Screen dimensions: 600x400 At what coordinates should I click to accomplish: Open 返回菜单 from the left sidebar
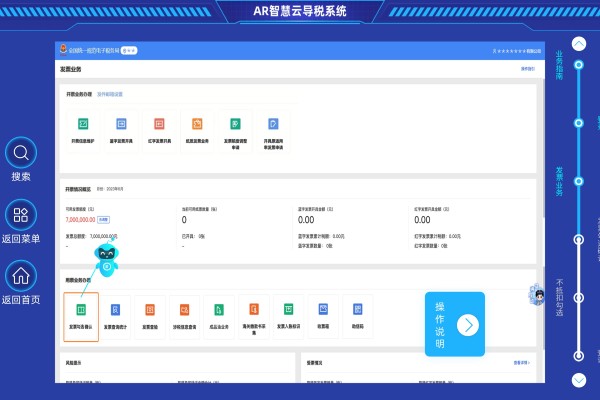tap(21, 215)
